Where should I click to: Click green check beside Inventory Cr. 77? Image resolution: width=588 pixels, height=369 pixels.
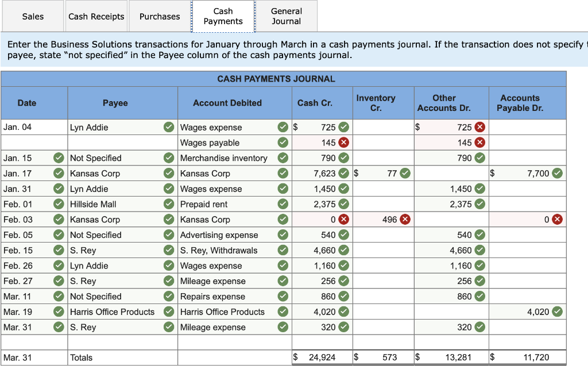[405, 174]
